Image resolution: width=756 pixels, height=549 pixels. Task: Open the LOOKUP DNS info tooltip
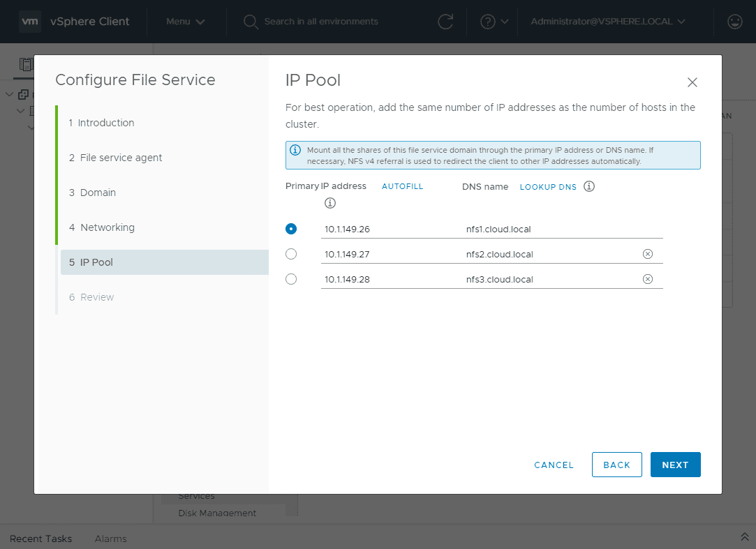[588, 186]
